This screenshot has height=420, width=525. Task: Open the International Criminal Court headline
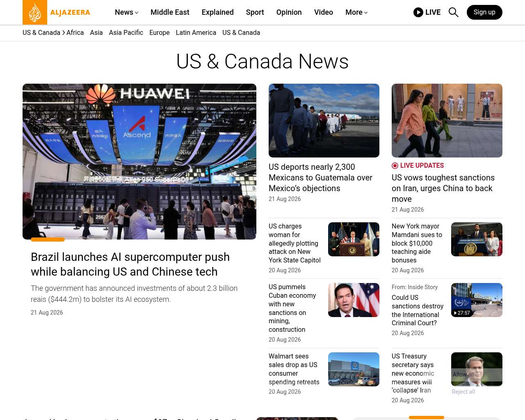click(418, 310)
